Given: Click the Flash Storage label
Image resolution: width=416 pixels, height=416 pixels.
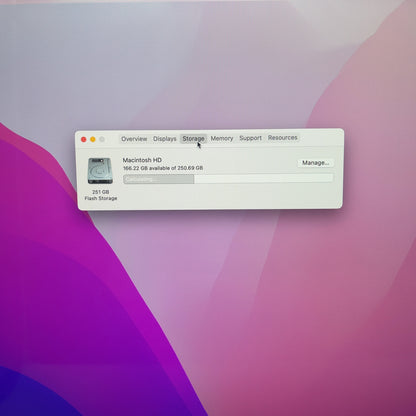Looking at the screenshot, I should point(101,198).
